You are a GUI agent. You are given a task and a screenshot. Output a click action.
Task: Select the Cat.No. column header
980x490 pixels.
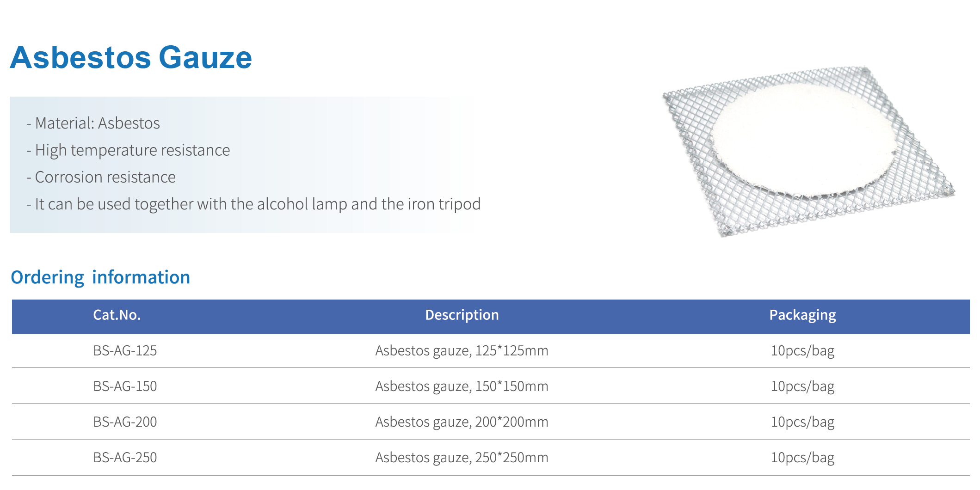[117, 315]
